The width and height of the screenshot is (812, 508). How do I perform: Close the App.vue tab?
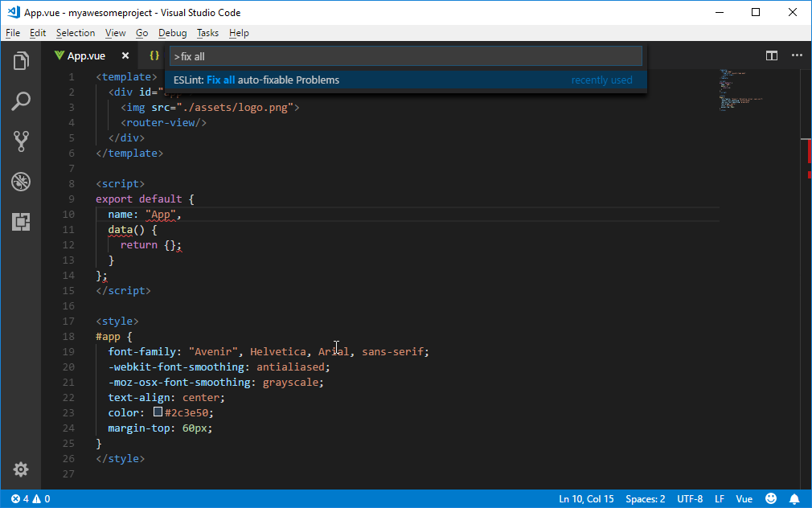point(125,55)
